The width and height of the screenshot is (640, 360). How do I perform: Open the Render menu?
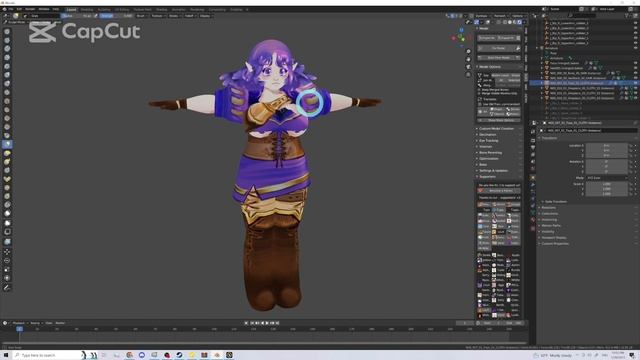click(x=30, y=9)
